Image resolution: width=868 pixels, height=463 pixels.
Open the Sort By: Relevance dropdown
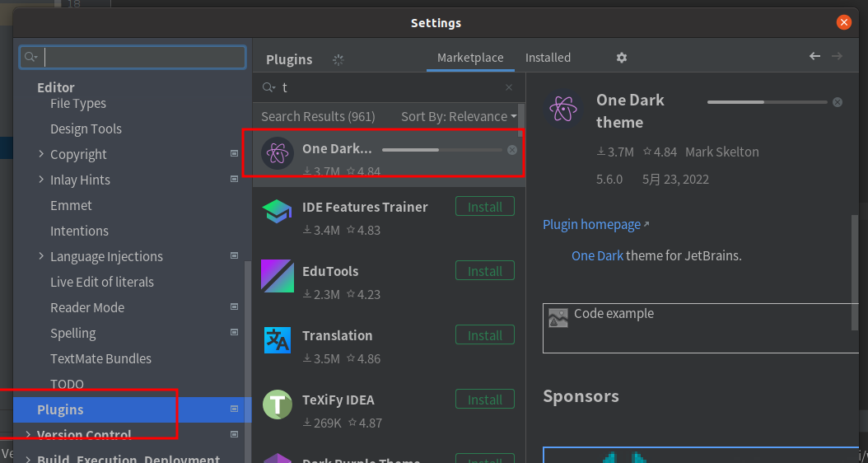459,117
